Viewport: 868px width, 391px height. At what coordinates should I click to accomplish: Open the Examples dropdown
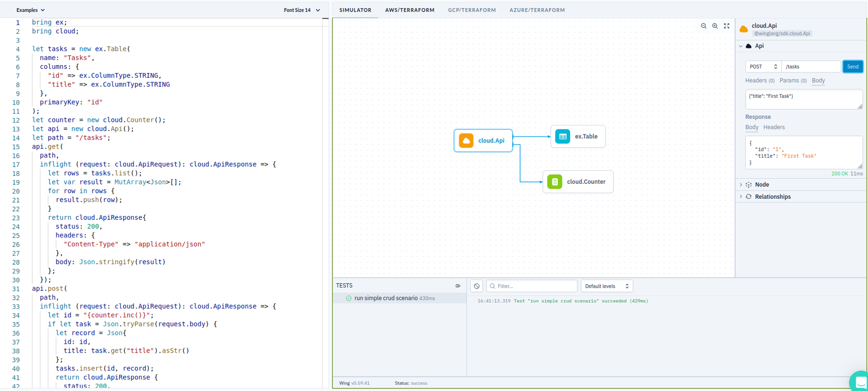pos(30,10)
